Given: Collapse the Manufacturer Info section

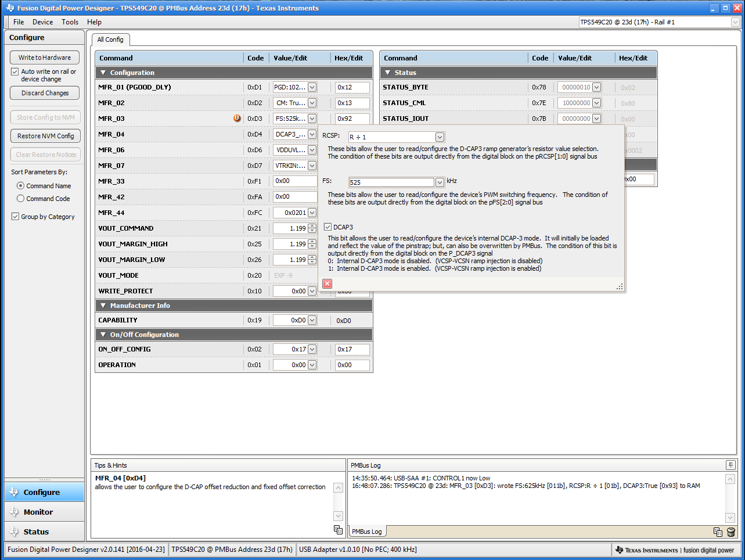Looking at the screenshot, I should (103, 306).
